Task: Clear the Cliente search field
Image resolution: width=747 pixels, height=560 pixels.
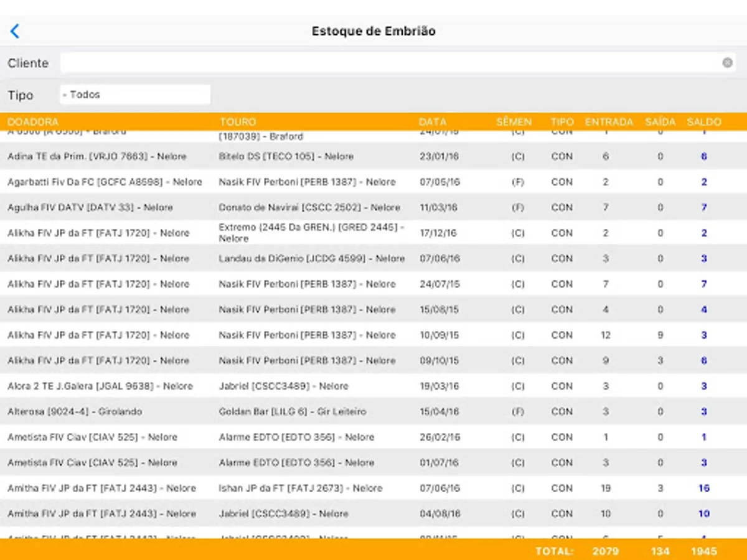Action: click(x=727, y=63)
